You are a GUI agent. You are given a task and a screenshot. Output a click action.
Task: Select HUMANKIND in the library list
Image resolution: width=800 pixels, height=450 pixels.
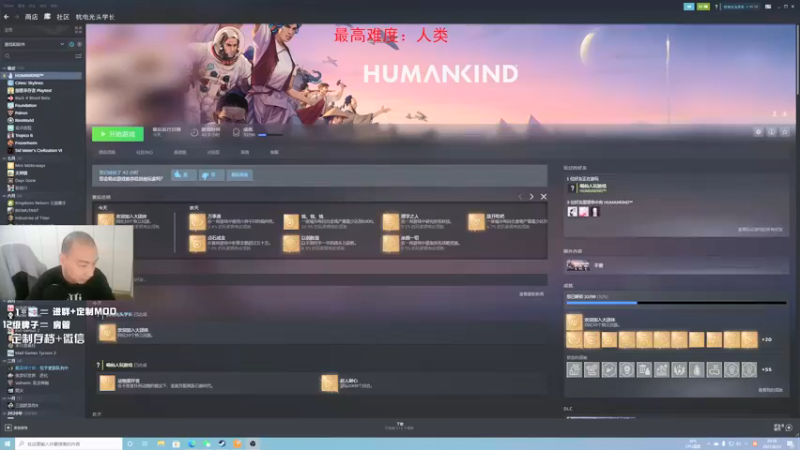tap(42, 76)
